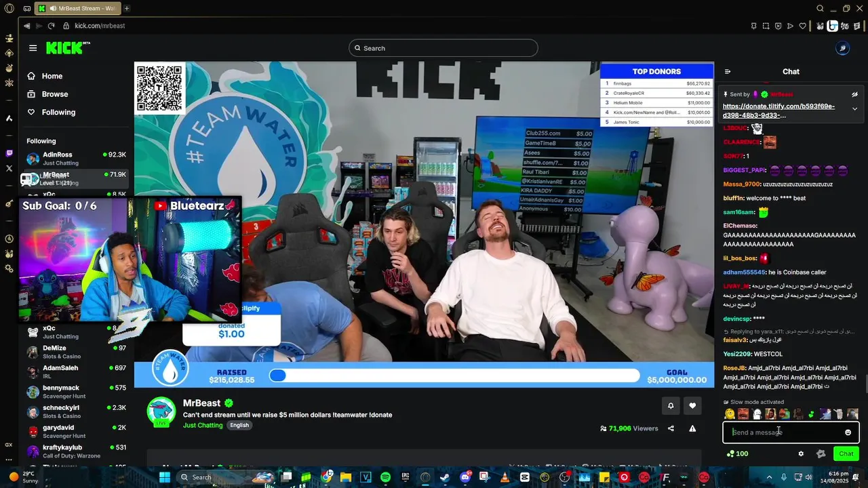868x488 pixels.
Task: Open bennymack Scavenger Hunt channel
Action: point(76,392)
